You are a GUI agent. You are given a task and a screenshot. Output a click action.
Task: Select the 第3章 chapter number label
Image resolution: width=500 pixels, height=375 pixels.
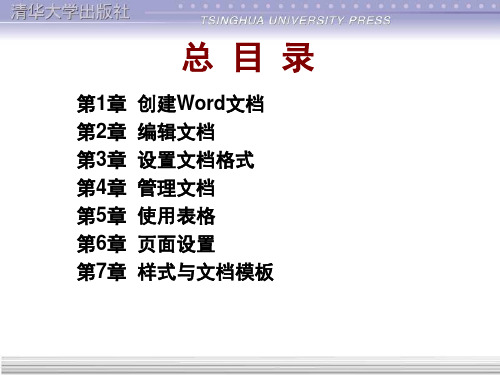pyautogui.click(x=101, y=160)
